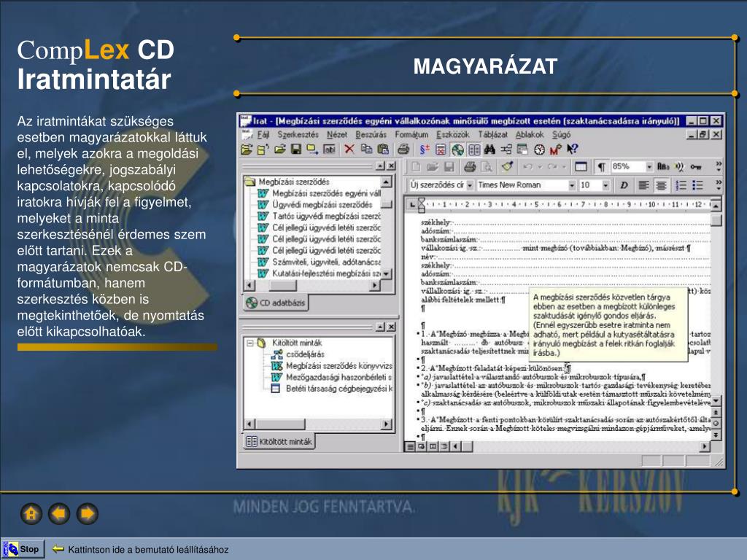The image size is (747, 560).
Task: Click the italic D formatting icon
Action: [x=624, y=184]
